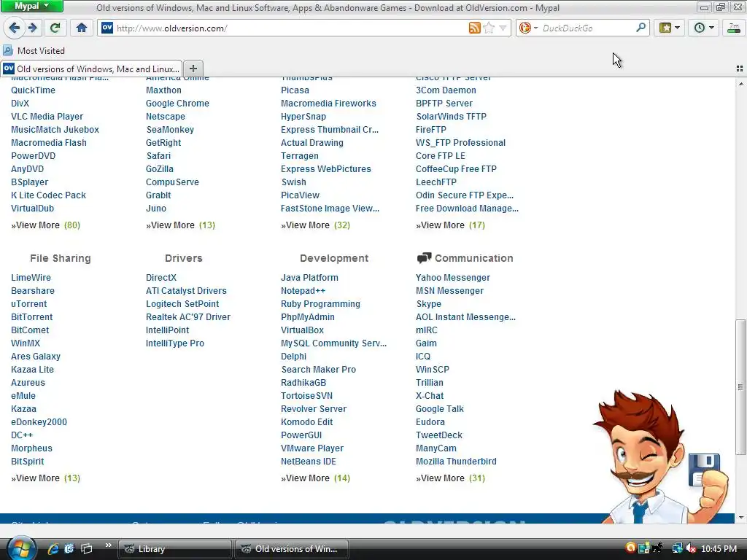Open the LimeWire link
The image size is (747, 560).
pos(31,278)
